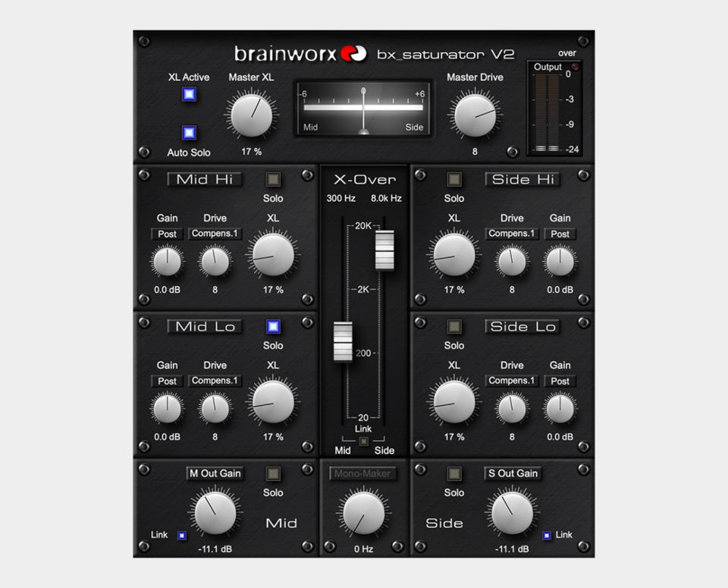The image size is (728, 588).
Task: Open the Side Hi Drive Compens.1 dropdown
Action: (512, 234)
